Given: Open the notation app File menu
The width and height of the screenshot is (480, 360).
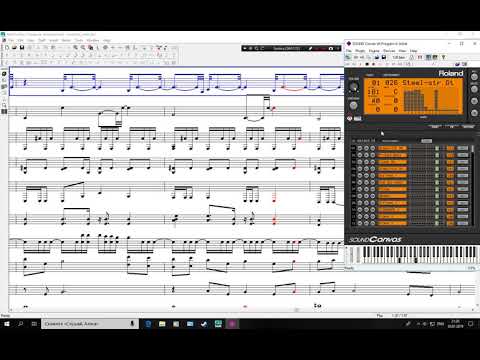Looking at the screenshot, I should click(11, 40).
